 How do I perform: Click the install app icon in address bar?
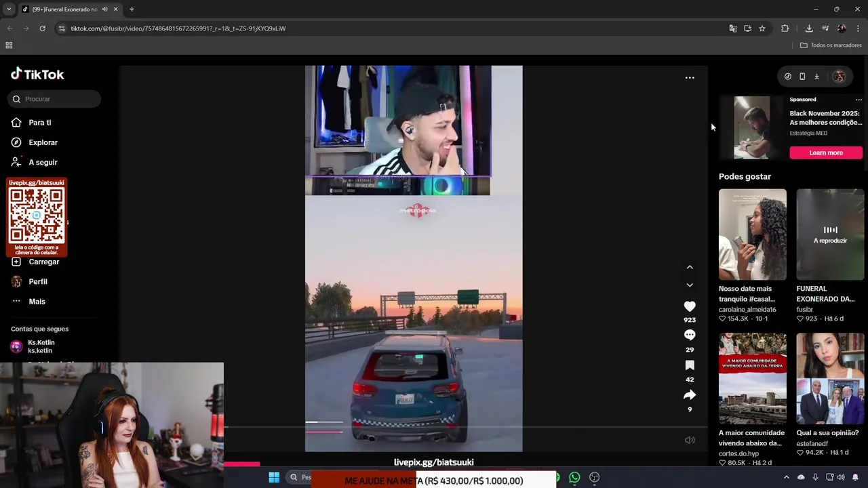pos(747,28)
